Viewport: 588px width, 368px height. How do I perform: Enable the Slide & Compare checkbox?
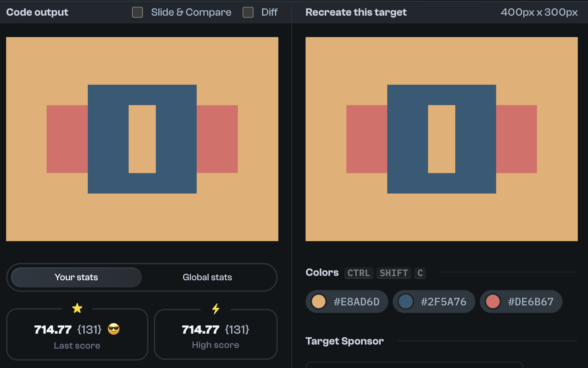(137, 12)
